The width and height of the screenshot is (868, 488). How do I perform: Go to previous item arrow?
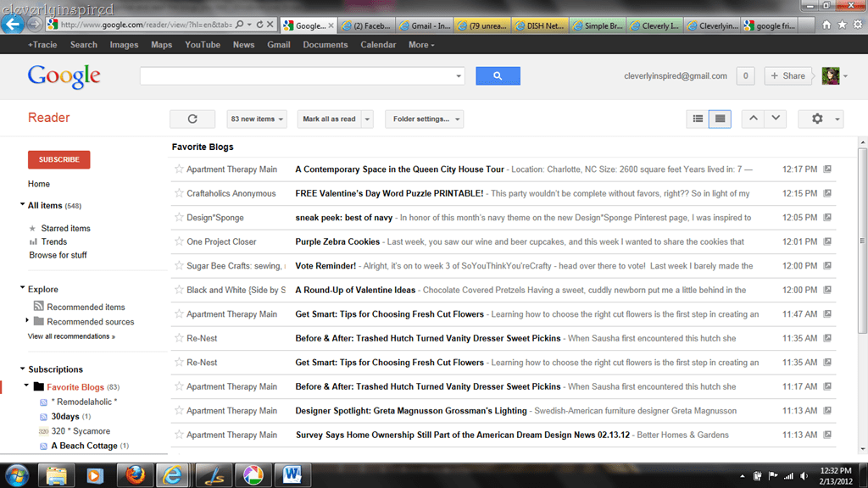coord(754,119)
